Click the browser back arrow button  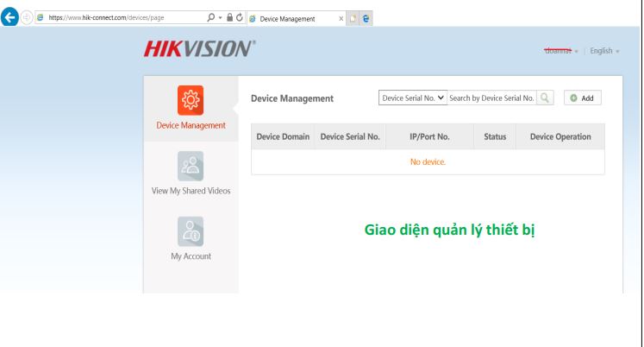(9, 17)
